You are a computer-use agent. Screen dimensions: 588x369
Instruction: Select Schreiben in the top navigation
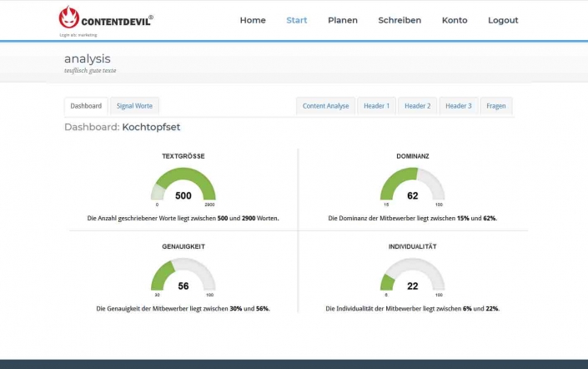pyautogui.click(x=400, y=20)
